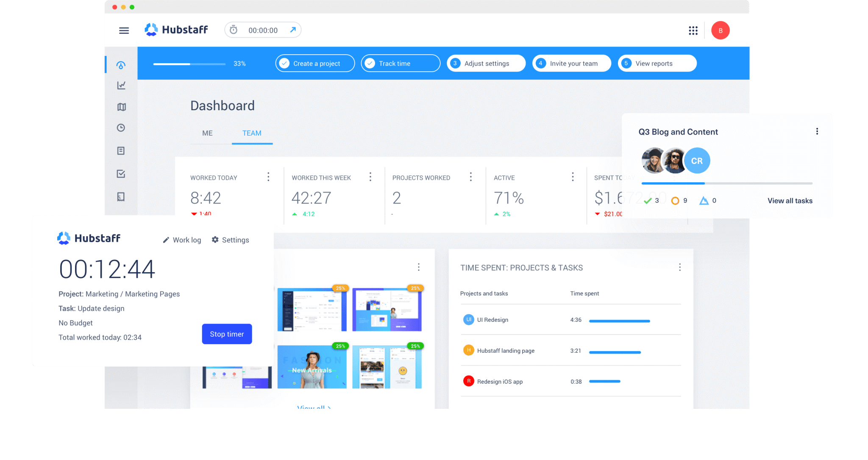
Task: Open the Dashboard sidebar icon
Action: click(x=121, y=64)
